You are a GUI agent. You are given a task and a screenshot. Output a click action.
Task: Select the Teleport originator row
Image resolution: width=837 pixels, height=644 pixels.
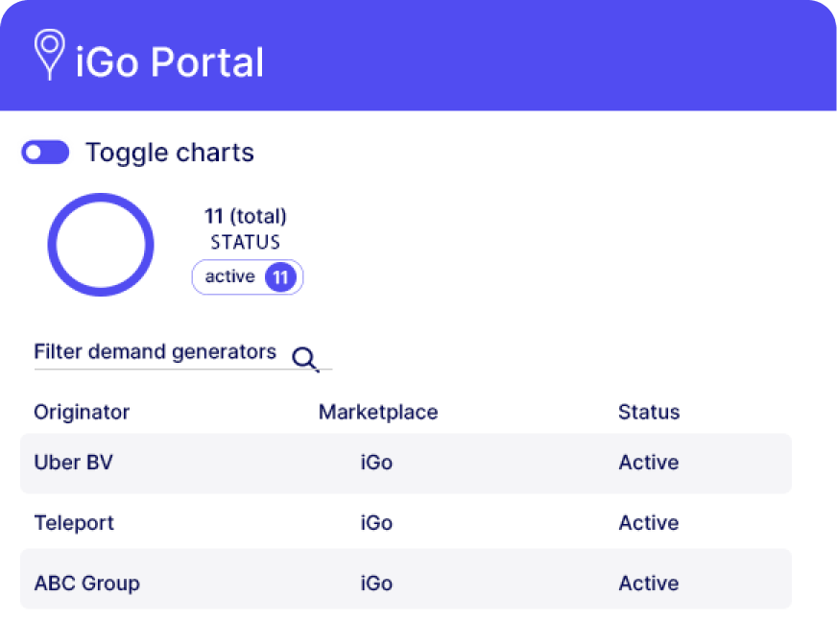pyautogui.click(x=74, y=523)
